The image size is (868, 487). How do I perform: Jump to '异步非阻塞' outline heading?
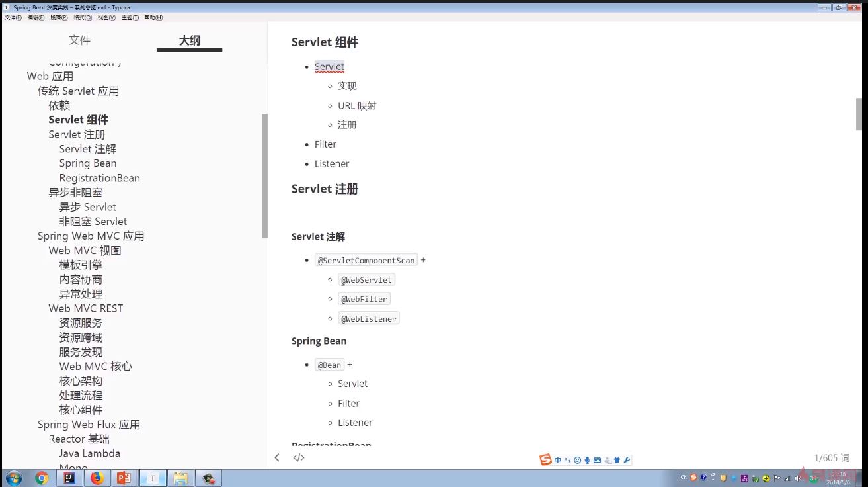[75, 193]
